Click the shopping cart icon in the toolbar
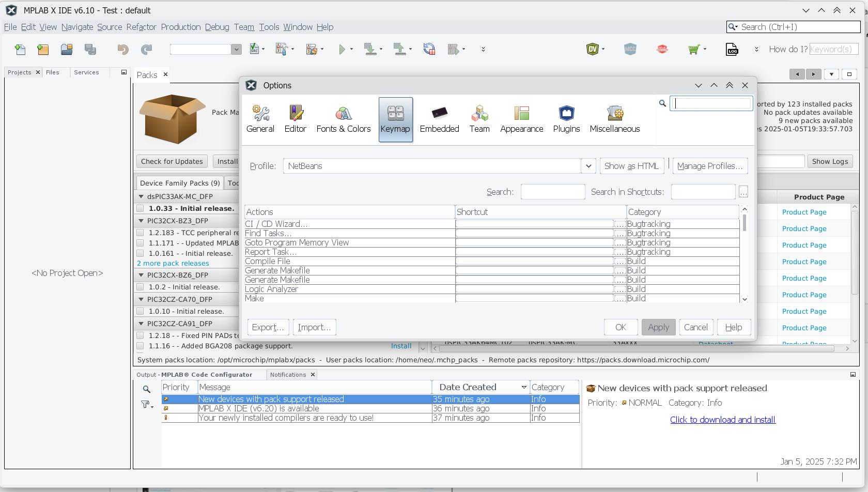 (x=694, y=49)
